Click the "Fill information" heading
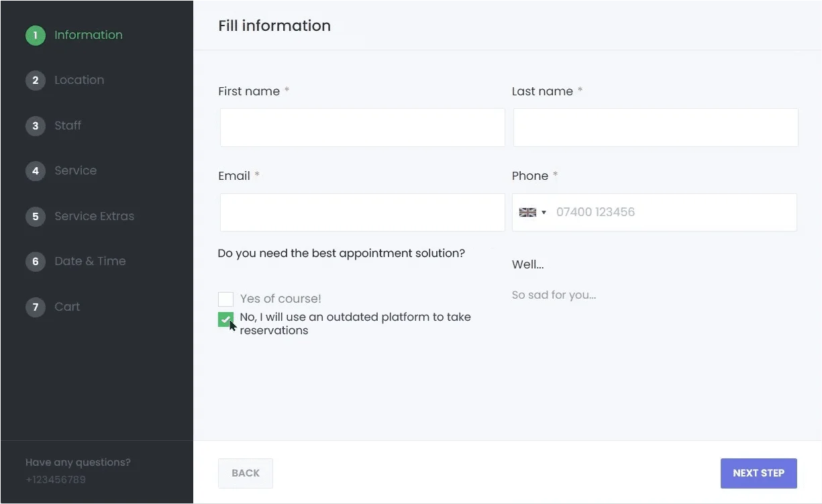This screenshot has width=822, height=504. coord(274,26)
